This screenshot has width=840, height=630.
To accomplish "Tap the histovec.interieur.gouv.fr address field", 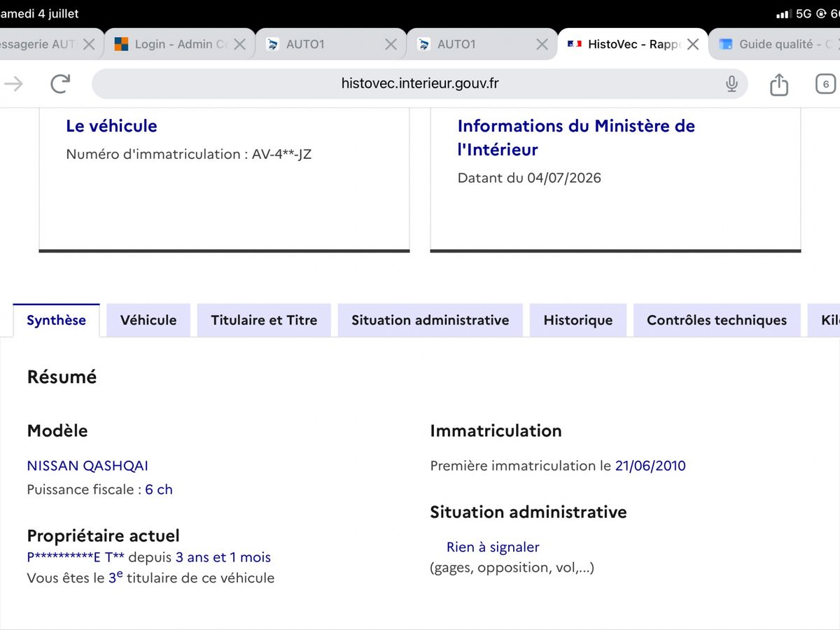I will tap(420, 84).
